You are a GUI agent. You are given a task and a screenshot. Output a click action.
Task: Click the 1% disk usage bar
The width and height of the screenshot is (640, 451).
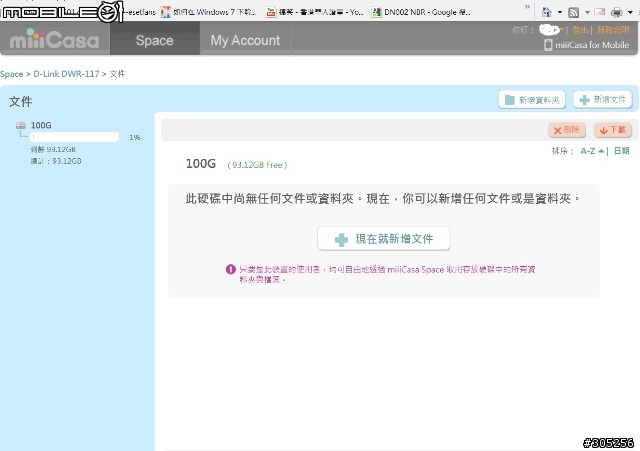tap(74, 137)
